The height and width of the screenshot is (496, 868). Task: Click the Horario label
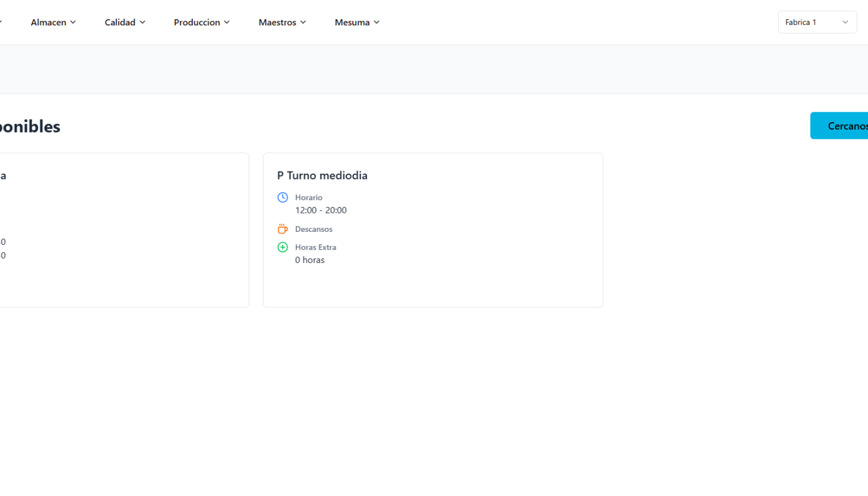tap(309, 197)
